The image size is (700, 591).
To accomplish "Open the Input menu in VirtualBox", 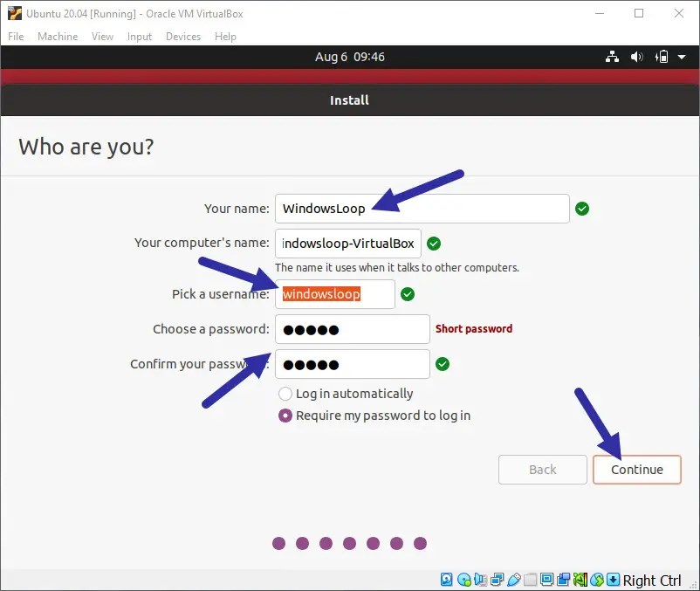I will coord(140,37).
